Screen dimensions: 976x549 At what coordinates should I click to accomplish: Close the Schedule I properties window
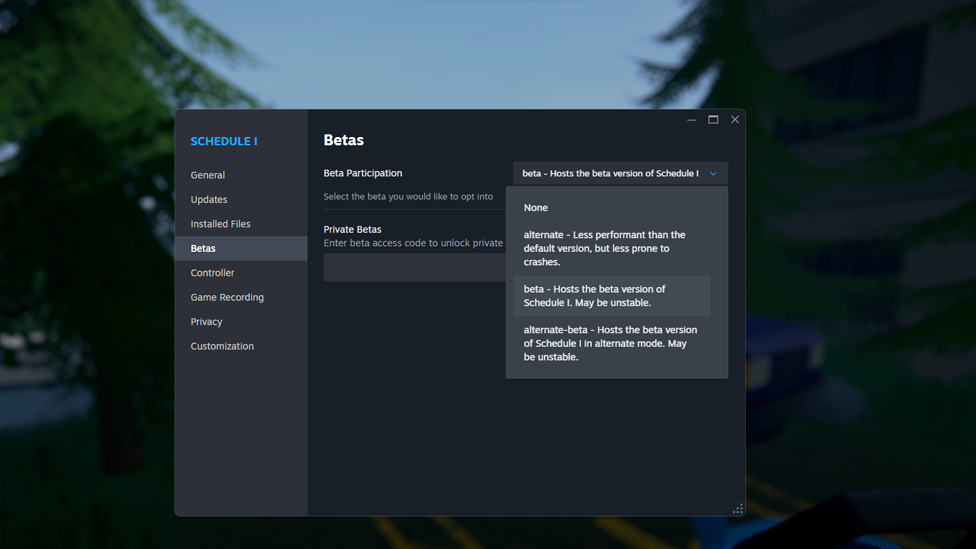tap(735, 120)
